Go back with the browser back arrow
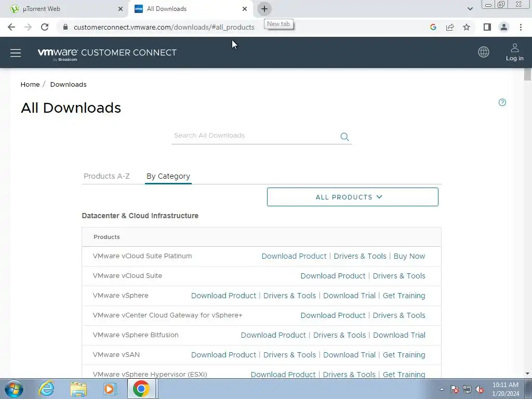 pyautogui.click(x=11, y=27)
